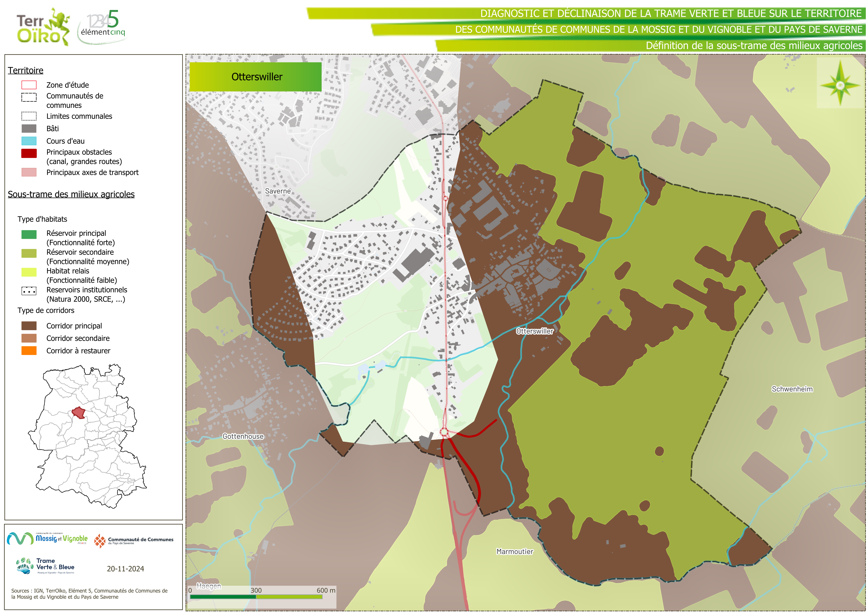Click the Sous-trame des milieux agricoles heading
The image size is (868, 614).
click(71, 195)
